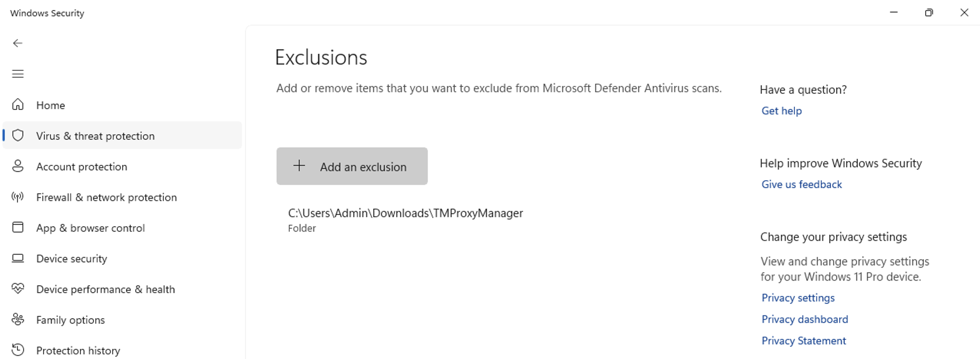Click the Protection history clock icon
This screenshot has width=980, height=359.
point(18,350)
